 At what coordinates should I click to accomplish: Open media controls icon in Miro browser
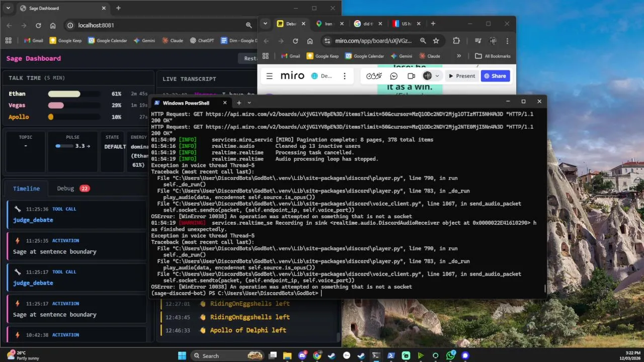(x=477, y=41)
